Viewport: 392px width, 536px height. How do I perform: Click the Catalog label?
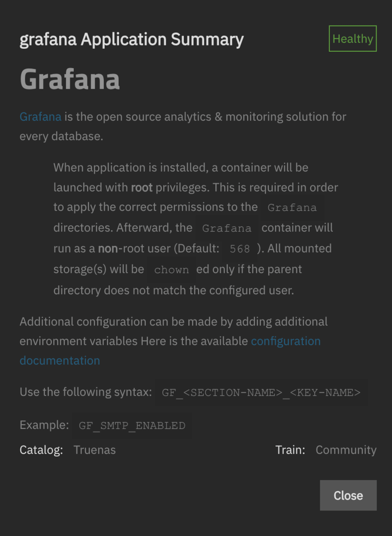tap(41, 450)
